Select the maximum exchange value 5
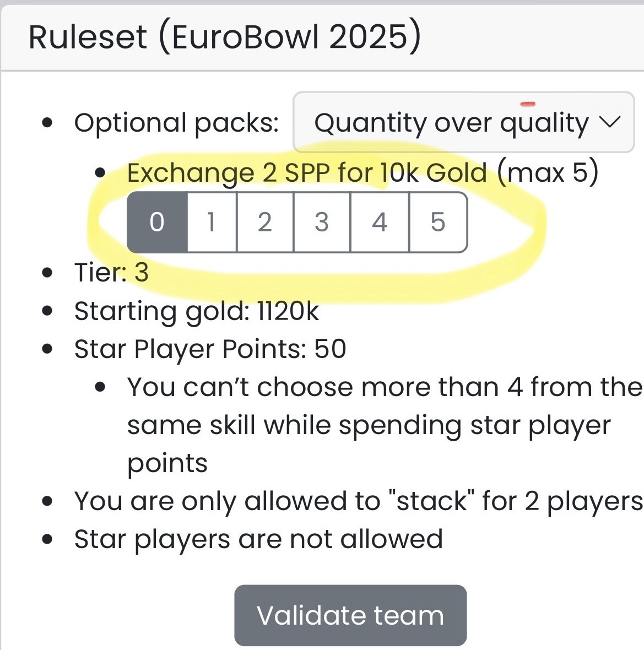The width and height of the screenshot is (644, 650). [x=438, y=223]
